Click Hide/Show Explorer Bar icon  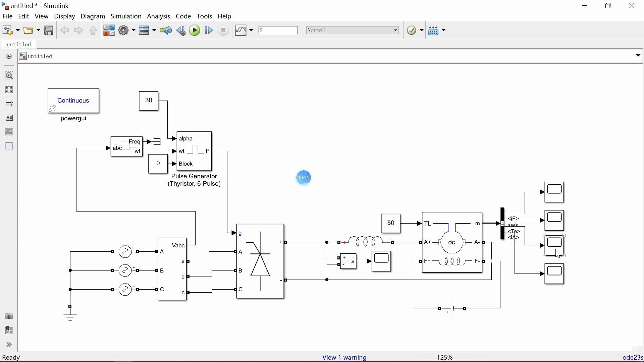tap(9, 57)
